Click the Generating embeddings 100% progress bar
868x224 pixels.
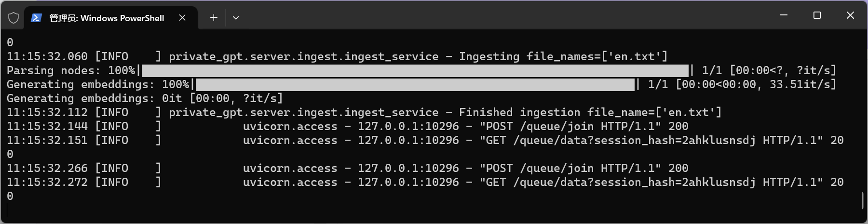click(x=415, y=84)
